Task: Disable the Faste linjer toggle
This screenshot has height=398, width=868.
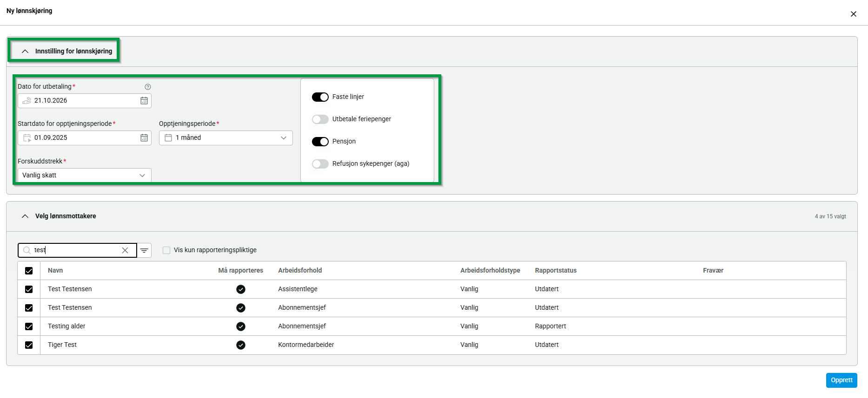Action: (x=320, y=97)
